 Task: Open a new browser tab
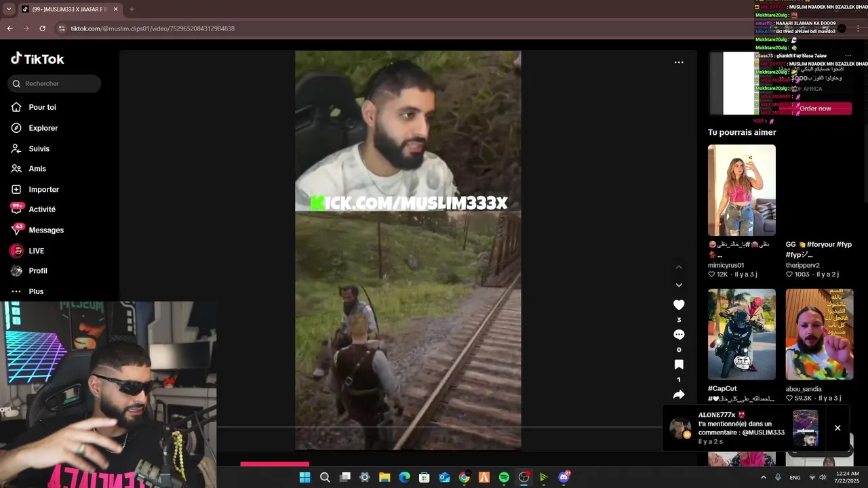132,9
